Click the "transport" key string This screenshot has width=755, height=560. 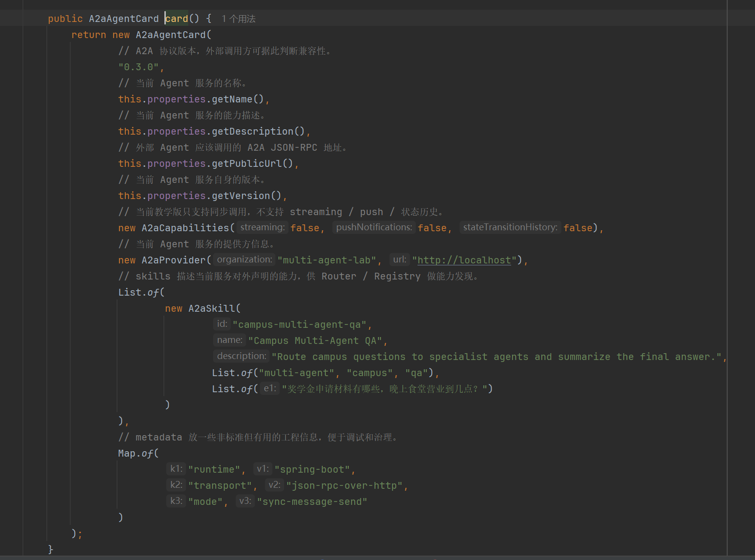pyautogui.click(x=219, y=485)
